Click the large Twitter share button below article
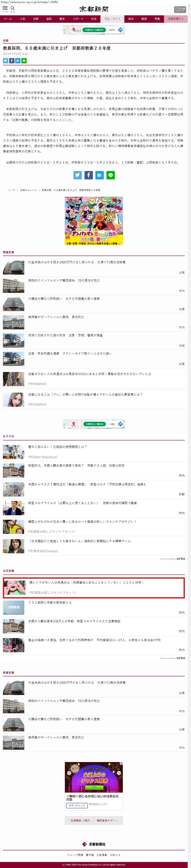The width and height of the screenshot is (191, 868). [78, 175]
